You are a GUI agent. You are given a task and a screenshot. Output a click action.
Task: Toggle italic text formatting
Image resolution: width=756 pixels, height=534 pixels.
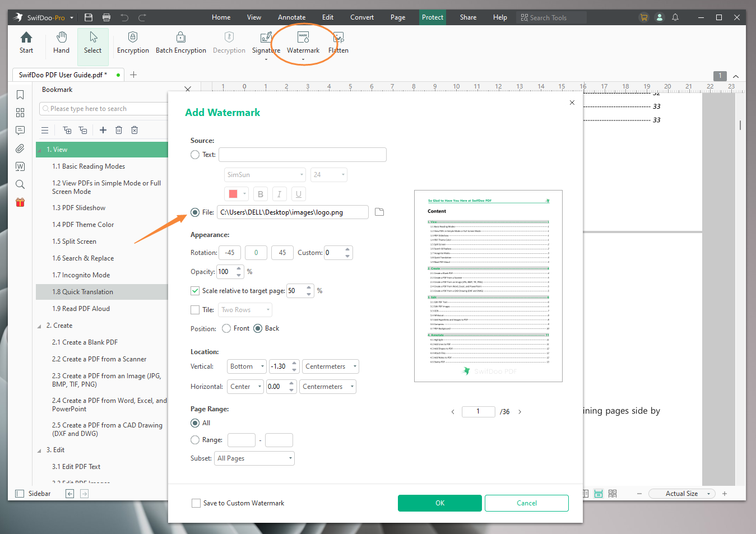tap(279, 194)
